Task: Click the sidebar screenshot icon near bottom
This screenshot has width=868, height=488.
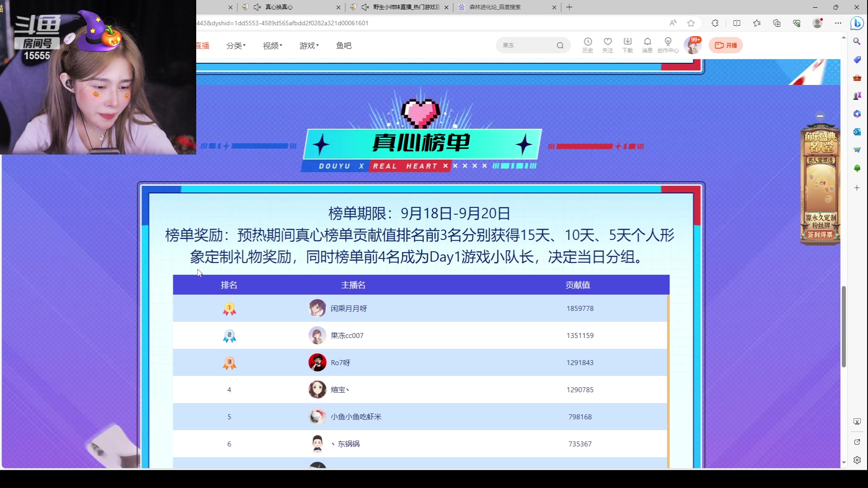Action: pyautogui.click(x=857, y=421)
